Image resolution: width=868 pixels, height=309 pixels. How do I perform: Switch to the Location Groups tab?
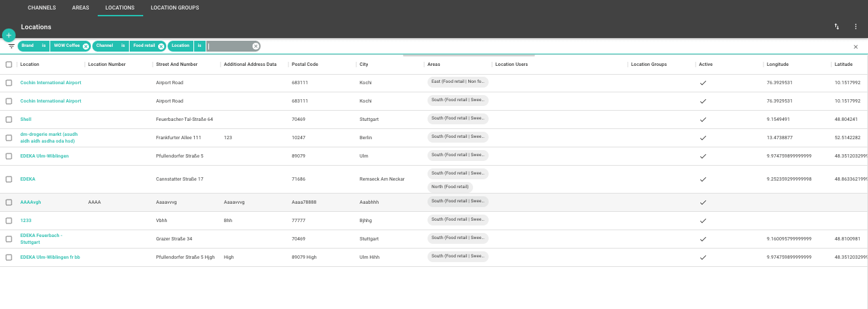point(174,7)
